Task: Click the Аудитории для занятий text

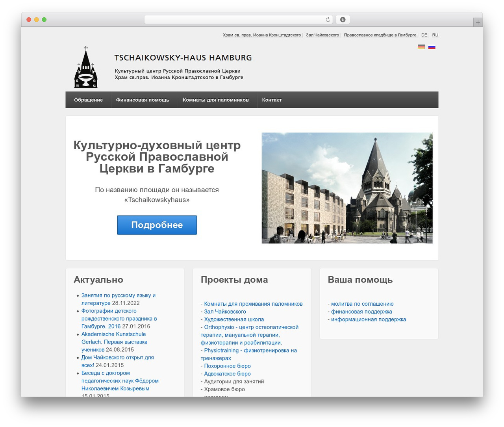Action: [234, 381]
